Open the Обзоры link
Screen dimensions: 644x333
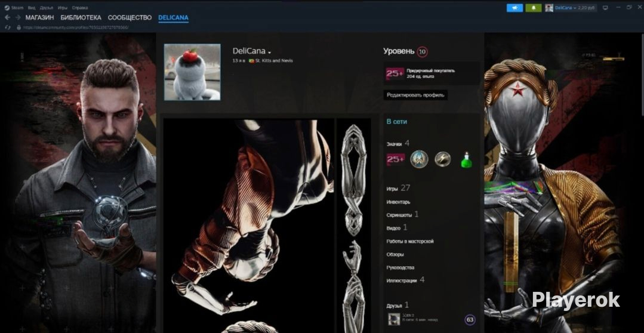395,255
